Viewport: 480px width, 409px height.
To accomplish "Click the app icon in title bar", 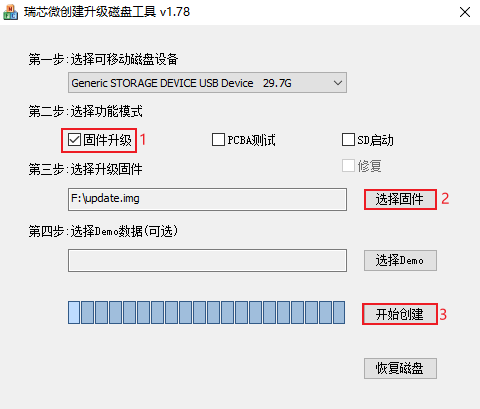I will pyautogui.click(x=10, y=12).
